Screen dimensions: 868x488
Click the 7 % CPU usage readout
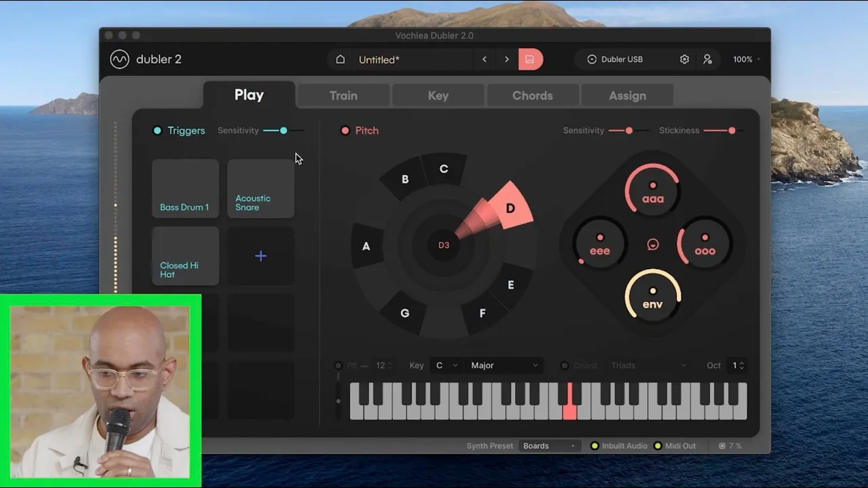coord(735,446)
